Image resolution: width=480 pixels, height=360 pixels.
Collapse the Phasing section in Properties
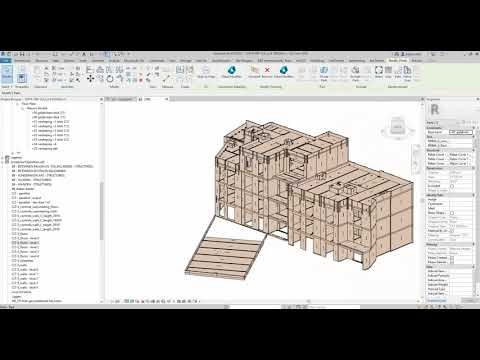[474, 245]
